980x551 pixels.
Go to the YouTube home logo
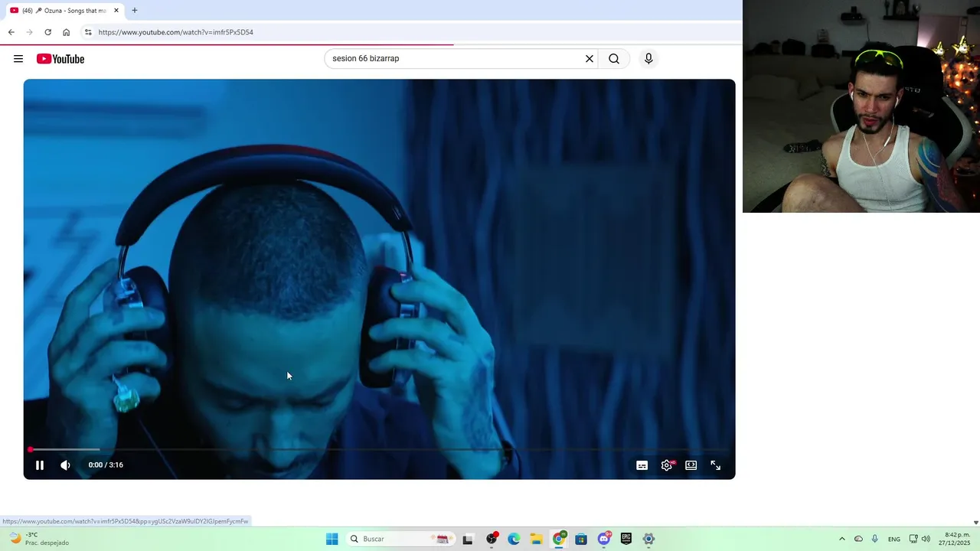click(x=60, y=59)
